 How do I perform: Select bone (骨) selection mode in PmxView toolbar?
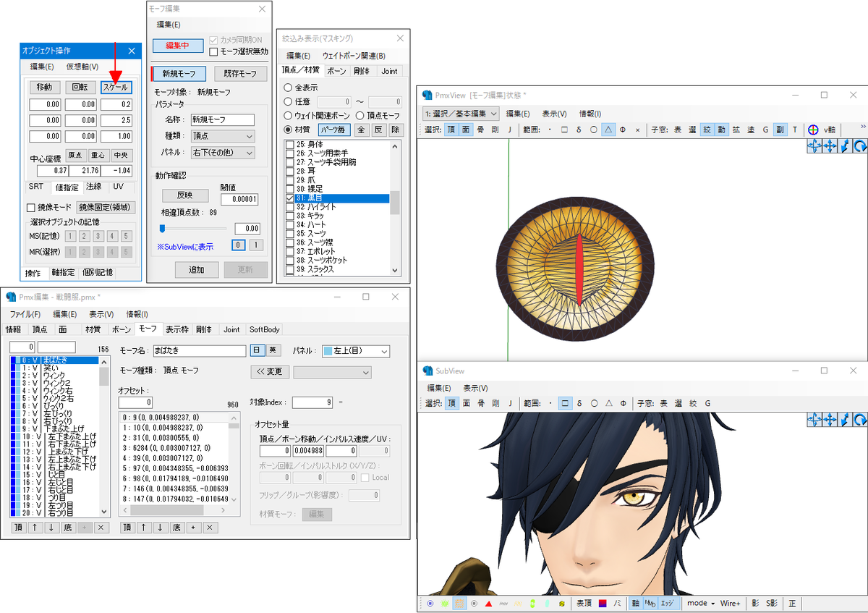[x=480, y=130]
